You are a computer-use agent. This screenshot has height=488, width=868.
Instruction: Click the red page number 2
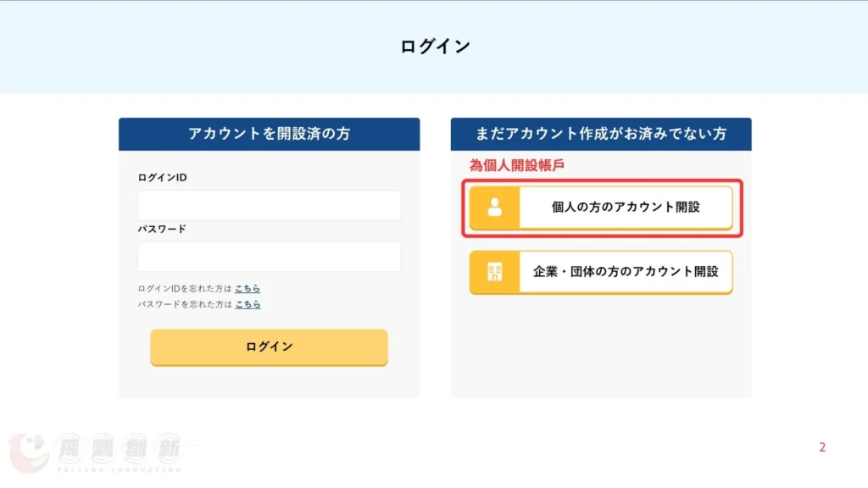point(821,447)
